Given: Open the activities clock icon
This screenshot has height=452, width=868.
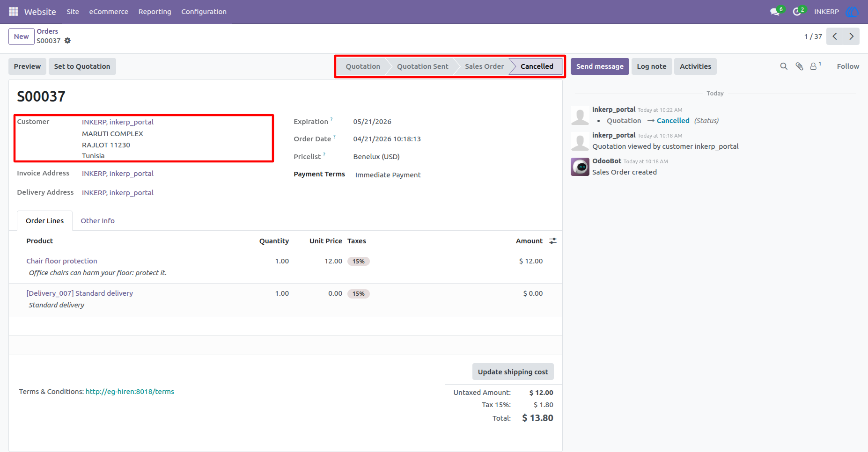Looking at the screenshot, I should coord(797,12).
